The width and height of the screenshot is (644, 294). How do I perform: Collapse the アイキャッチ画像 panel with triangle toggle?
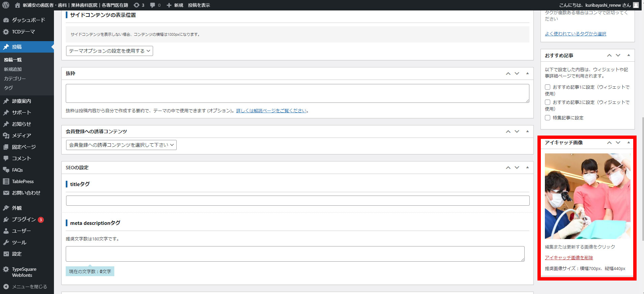[628, 143]
